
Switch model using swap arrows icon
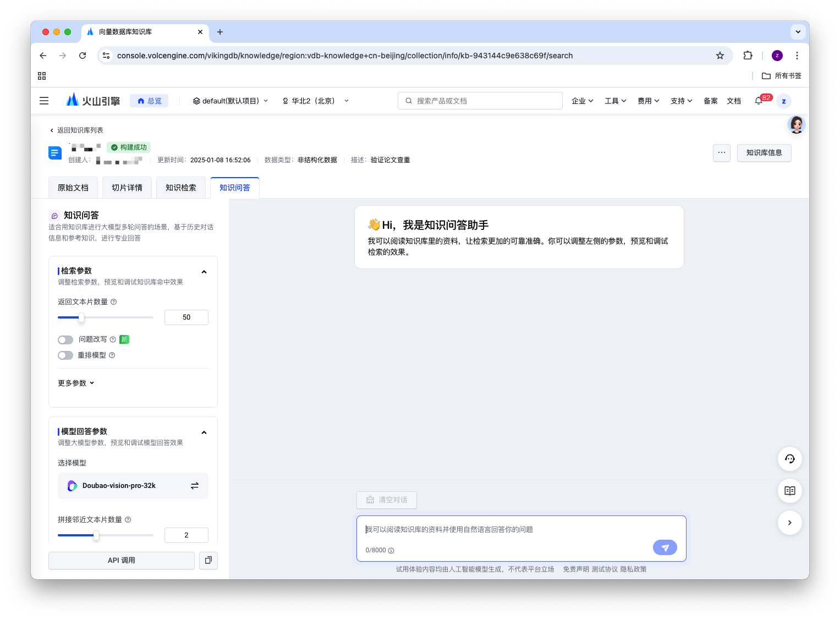[x=195, y=486]
